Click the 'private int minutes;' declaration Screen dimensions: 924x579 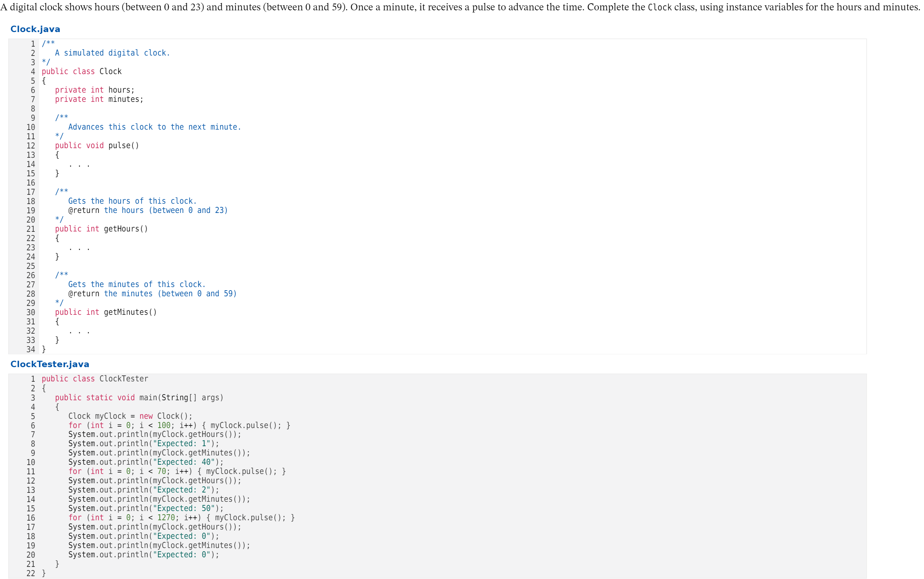tap(99, 99)
